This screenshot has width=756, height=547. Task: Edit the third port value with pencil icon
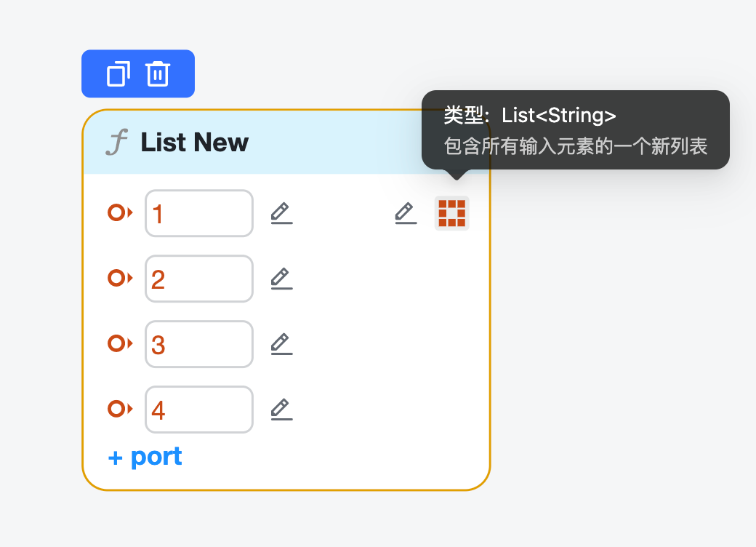tap(281, 344)
